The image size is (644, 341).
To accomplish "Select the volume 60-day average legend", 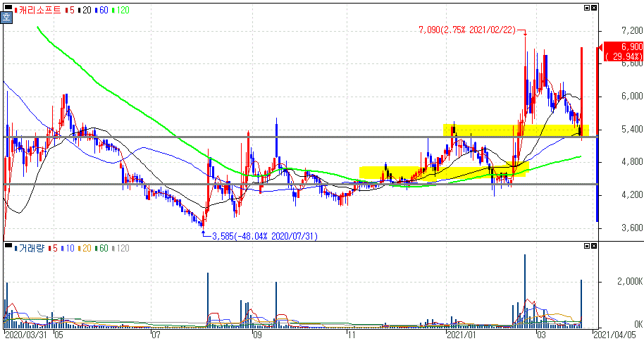I will [x=101, y=248].
